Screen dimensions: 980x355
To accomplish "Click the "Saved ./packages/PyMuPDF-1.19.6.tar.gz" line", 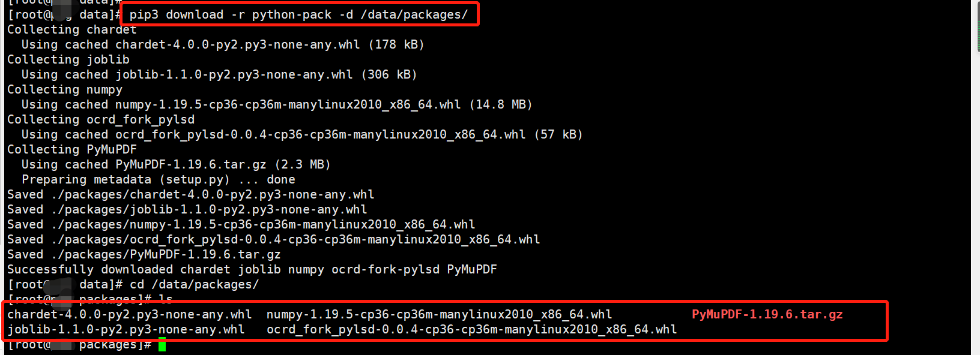I will point(144,254).
